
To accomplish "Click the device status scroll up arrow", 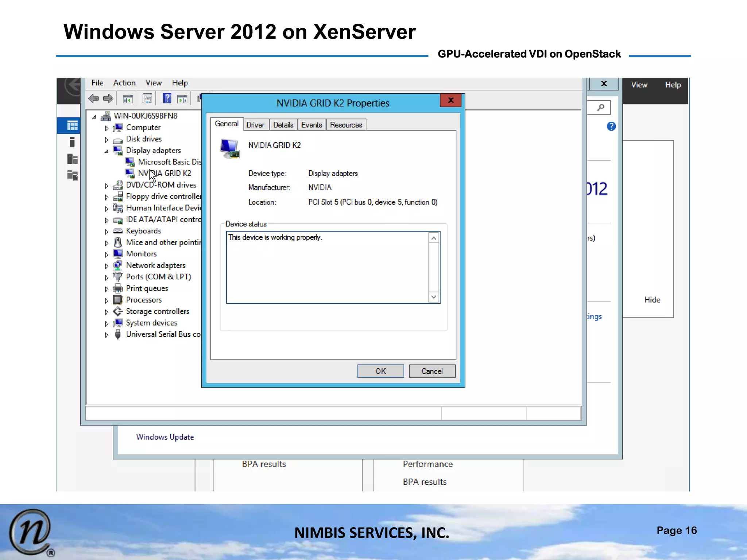I will click(x=434, y=238).
